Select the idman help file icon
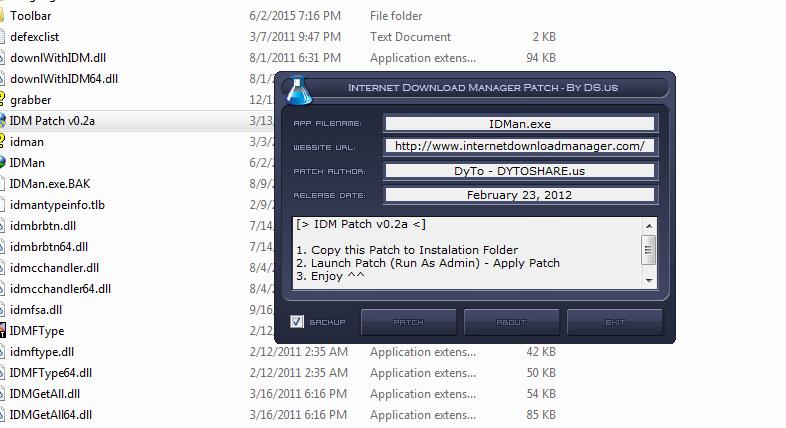786x428 pixels. pyautogui.click(x=2, y=141)
